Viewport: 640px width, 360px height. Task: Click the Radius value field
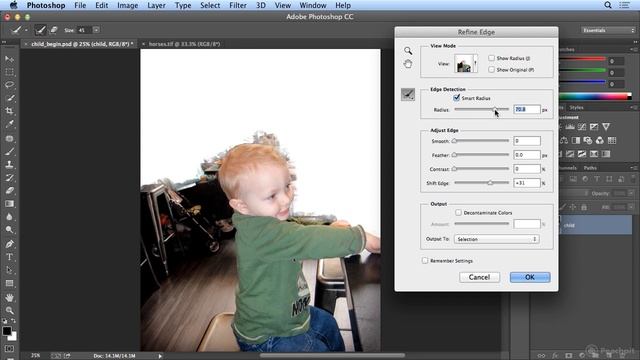(527, 109)
